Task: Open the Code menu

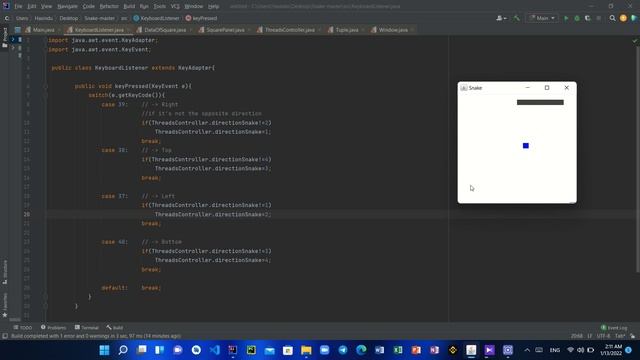Action: [x=89, y=7]
